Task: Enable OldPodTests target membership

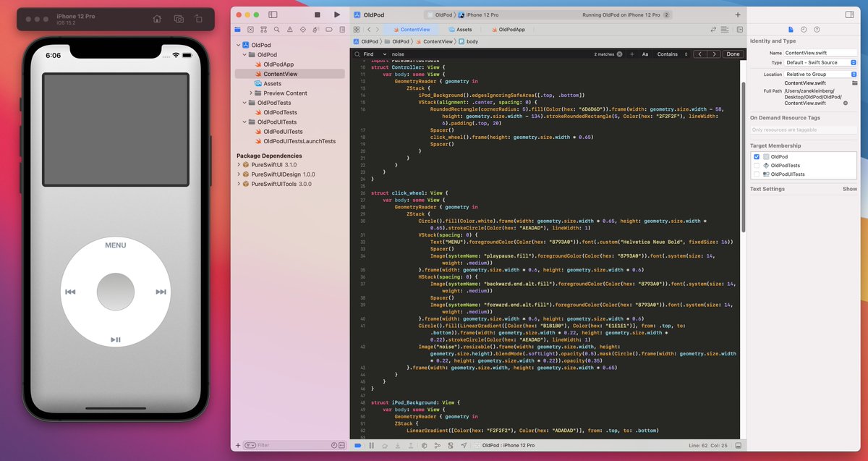Action: [757, 165]
